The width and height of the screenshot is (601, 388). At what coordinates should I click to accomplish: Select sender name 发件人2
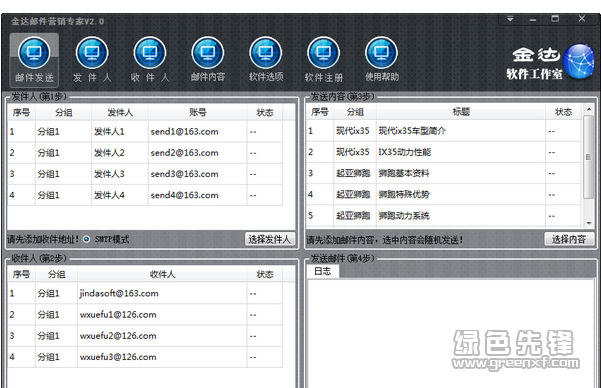pyautogui.click(x=109, y=153)
